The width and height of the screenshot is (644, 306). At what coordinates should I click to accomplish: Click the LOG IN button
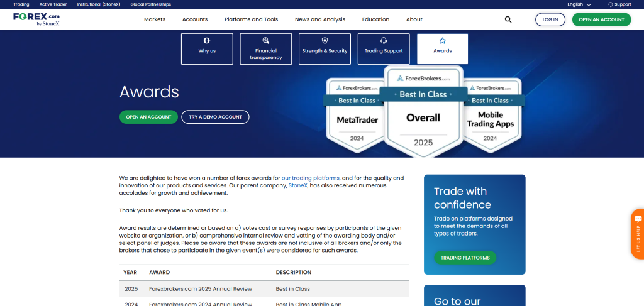point(550,19)
